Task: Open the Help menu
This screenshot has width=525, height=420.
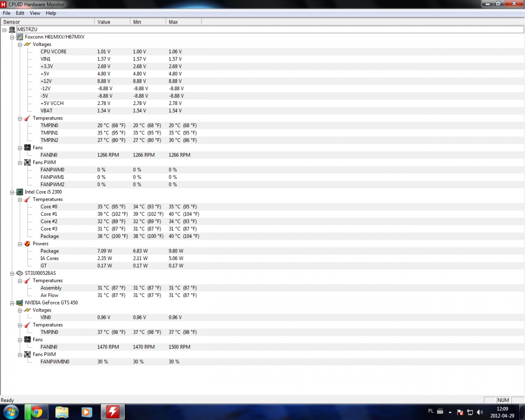Action: click(51, 13)
